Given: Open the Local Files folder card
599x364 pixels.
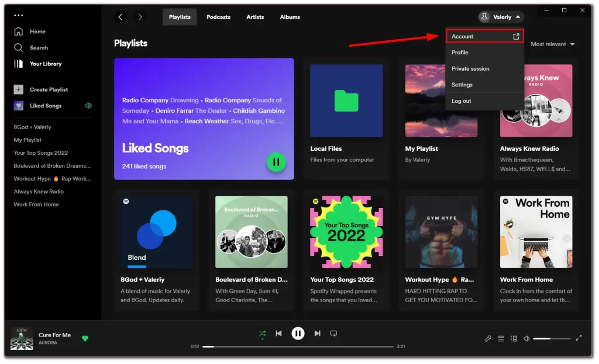Looking at the screenshot, I should (x=346, y=118).
